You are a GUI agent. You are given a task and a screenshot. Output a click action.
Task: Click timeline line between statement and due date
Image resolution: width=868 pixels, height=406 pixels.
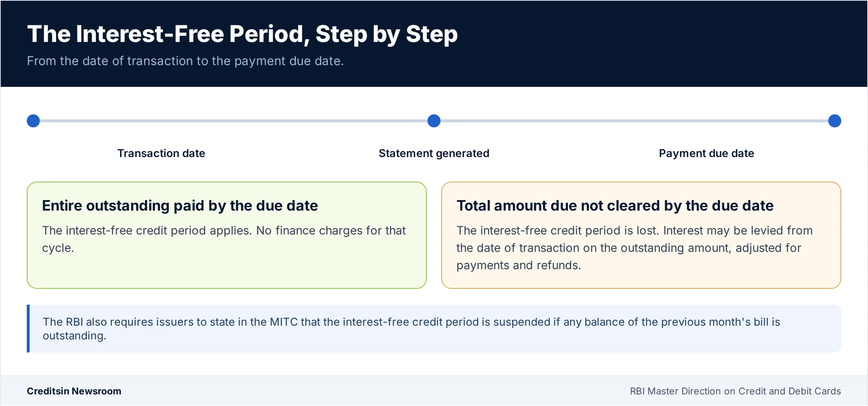(x=634, y=121)
